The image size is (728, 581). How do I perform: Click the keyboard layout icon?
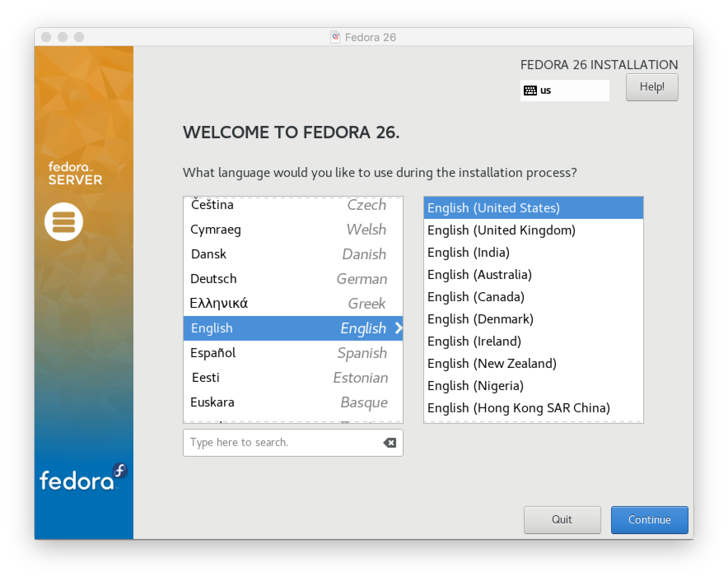tap(530, 91)
